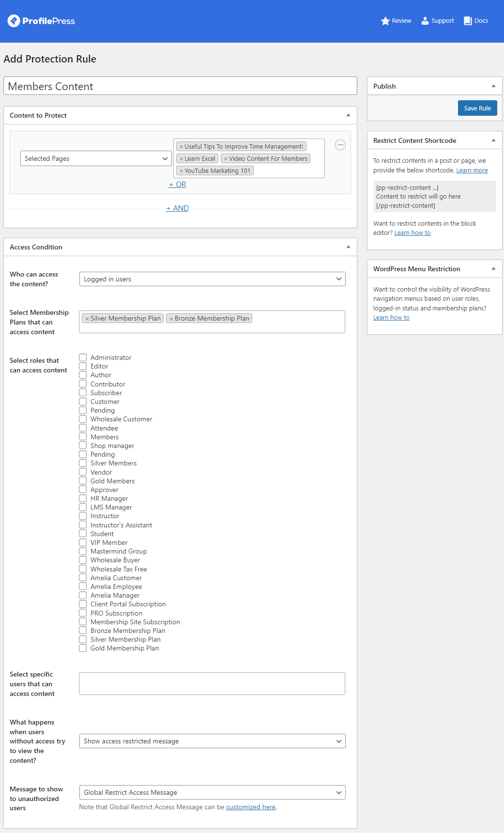Expand 'Show access restricted message' dropdown
This screenshot has height=833, width=504.
[x=212, y=741]
